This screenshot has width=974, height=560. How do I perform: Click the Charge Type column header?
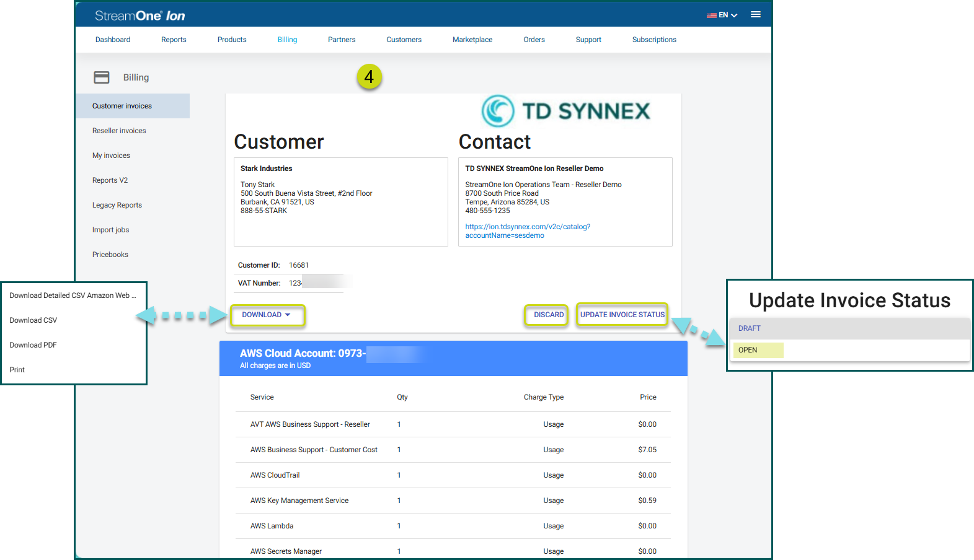coord(544,397)
